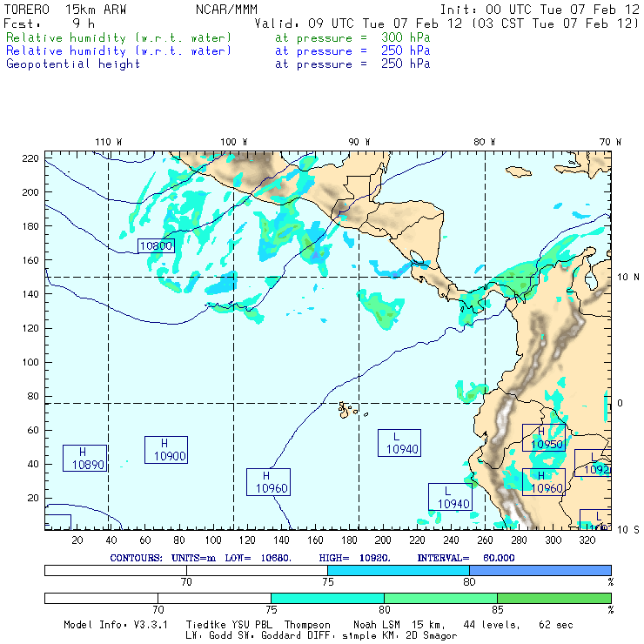Viewport: 644px width, 644px height.
Task: Click the '62 sec' timestep text
Action: click(x=556, y=625)
